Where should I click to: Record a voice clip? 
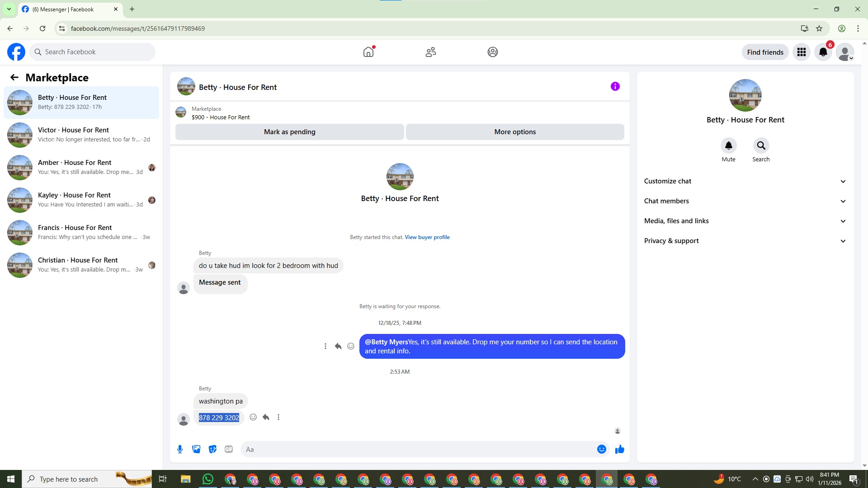coord(180,449)
